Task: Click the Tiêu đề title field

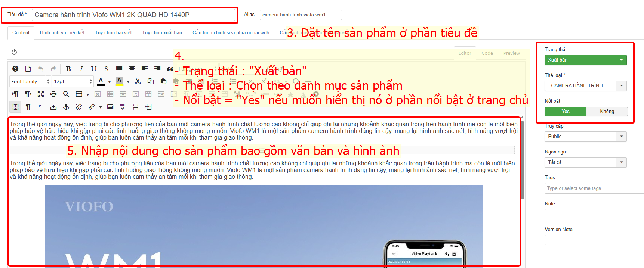Action: click(133, 15)
